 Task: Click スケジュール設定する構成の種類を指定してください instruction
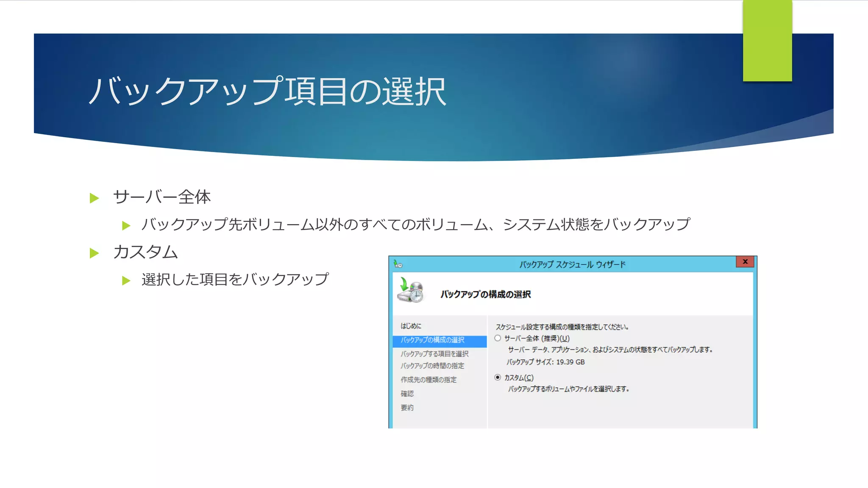[x=562, y=327]
